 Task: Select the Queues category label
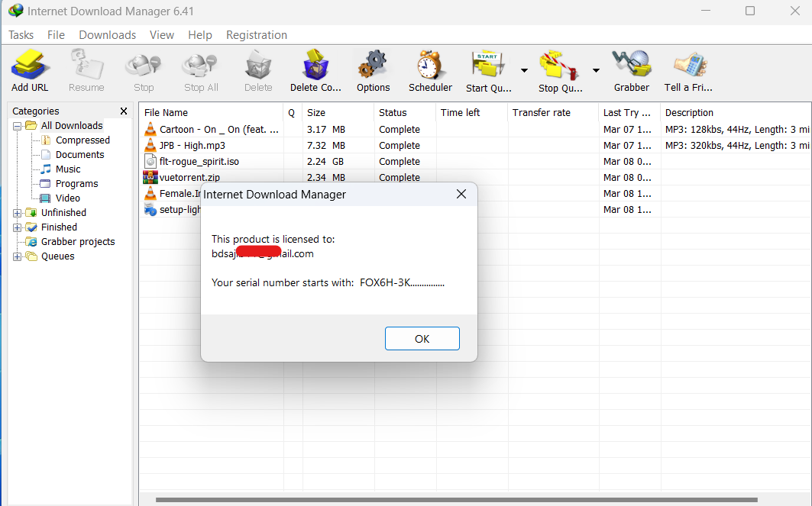[x=57, y=256]
